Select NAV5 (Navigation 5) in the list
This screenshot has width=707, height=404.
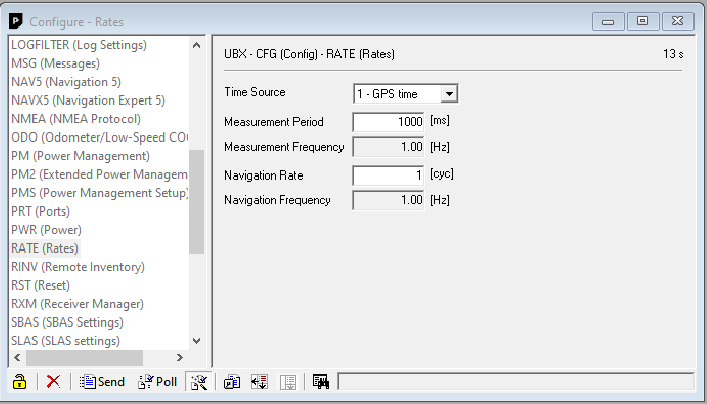tap(66, 82)
